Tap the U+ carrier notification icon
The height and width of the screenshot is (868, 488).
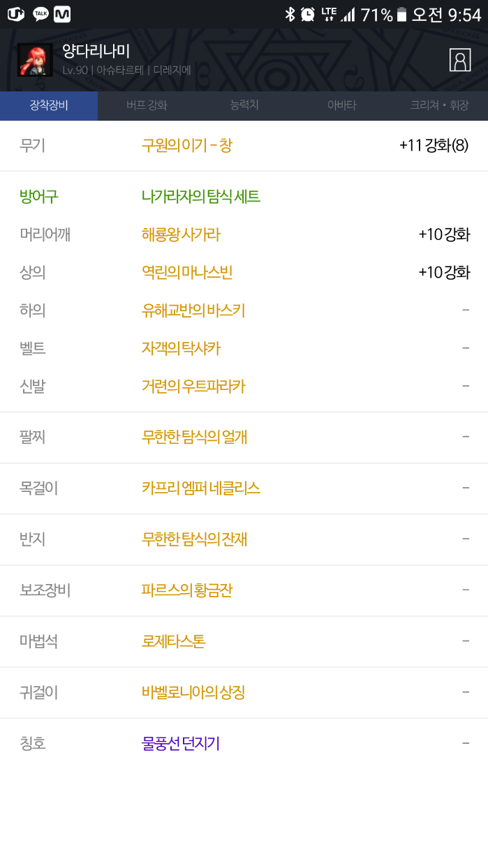15,14
